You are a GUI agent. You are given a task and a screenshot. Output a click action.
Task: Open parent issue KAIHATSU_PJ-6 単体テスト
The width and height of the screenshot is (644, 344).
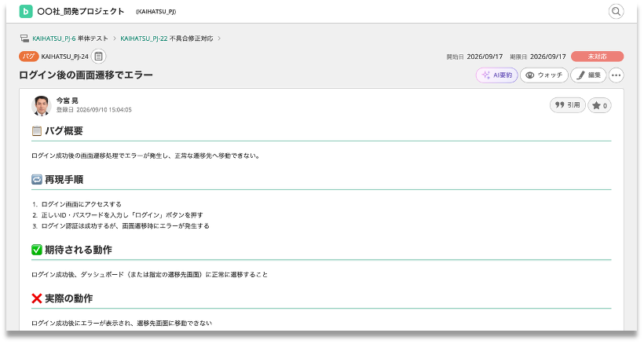click(70, 38)
